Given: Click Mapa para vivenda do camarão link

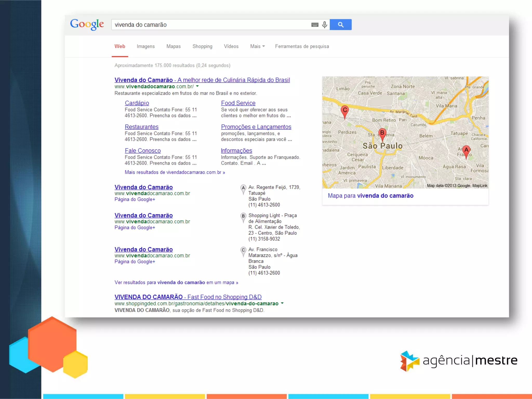Looking at the screenshot, I should (x=370, y=196).
